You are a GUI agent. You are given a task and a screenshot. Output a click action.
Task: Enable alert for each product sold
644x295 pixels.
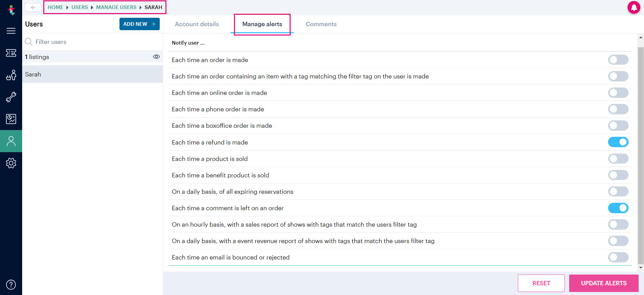(618, 159)
